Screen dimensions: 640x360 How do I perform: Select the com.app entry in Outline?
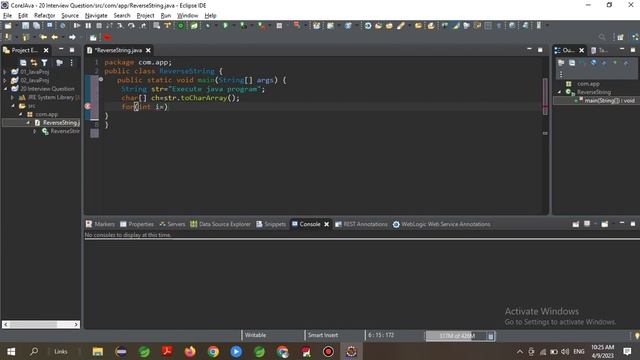point(588,84)
